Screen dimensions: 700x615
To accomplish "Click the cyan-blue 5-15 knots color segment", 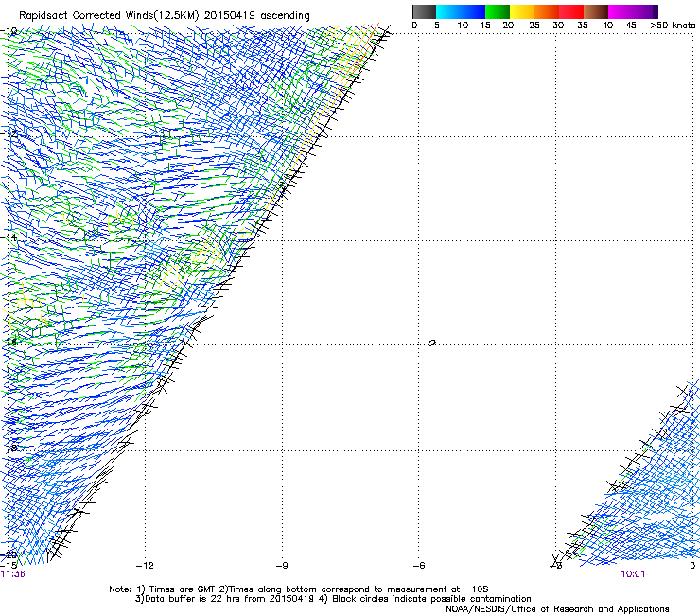I will [x=461, y=11].
